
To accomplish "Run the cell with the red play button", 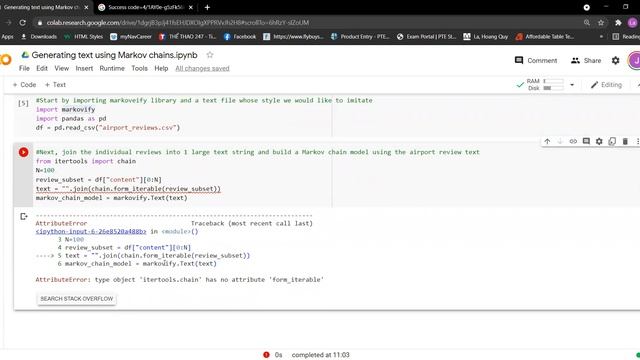I will (23, 152).
